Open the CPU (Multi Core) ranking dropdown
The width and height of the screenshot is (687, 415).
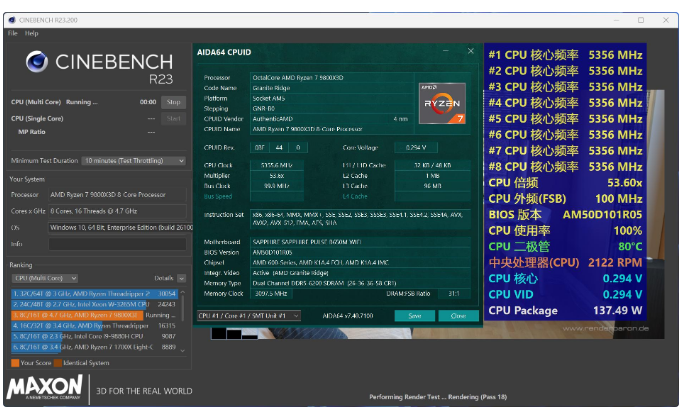[x=43, y=278]
